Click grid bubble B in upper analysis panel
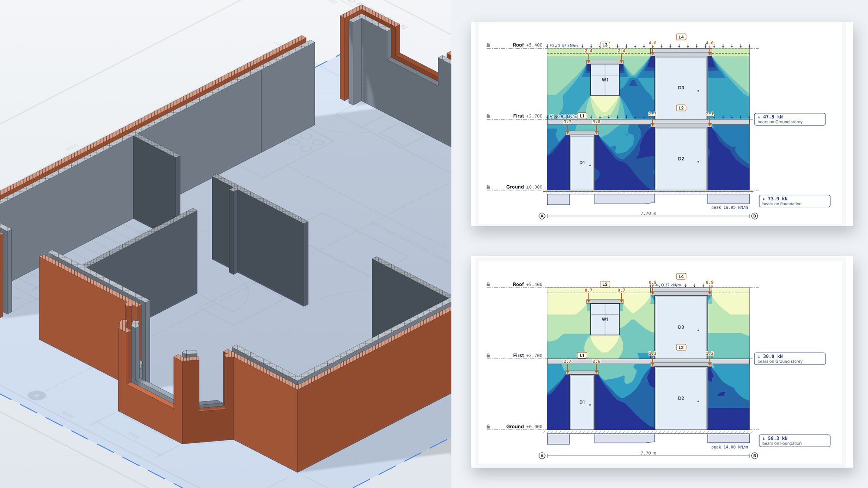868x488 pixels. tap(755, 216)
